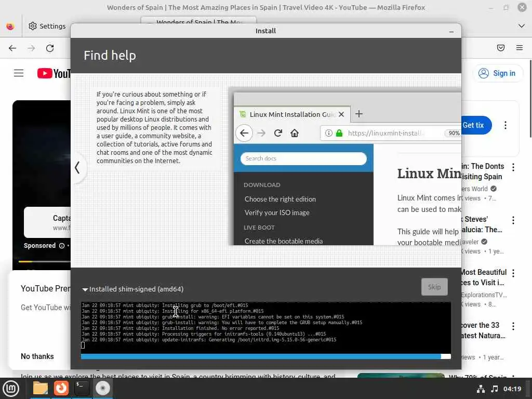Open more options beside Get tix
Screen dimensions: 532x399
506,125
